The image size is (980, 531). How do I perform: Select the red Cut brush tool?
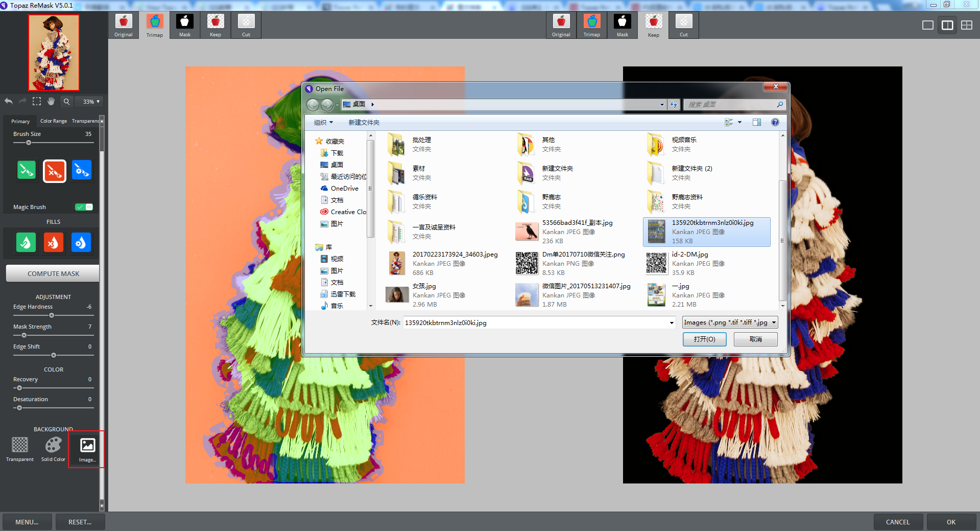click(55, 171)
